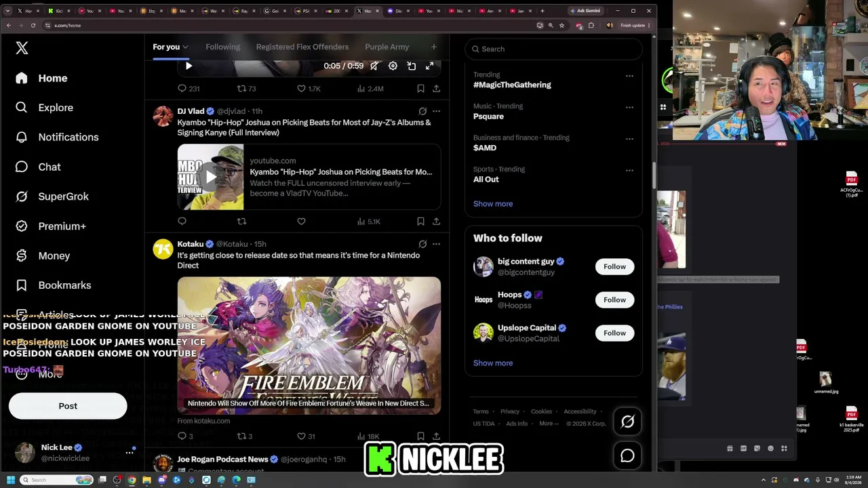Bookmark DJ Vlad's post
The height and width of the screenshot is (488, 868).
coord(420,222)
